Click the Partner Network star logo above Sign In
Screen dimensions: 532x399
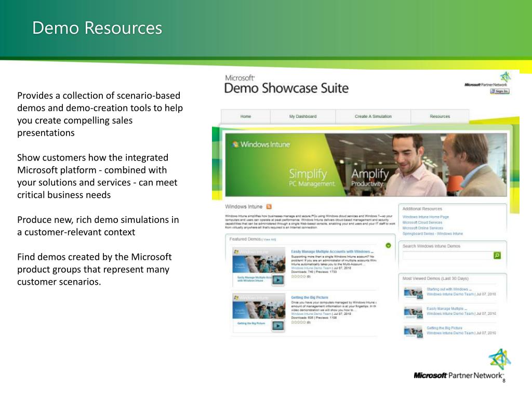pyautogui.click(x=505, y=77)
